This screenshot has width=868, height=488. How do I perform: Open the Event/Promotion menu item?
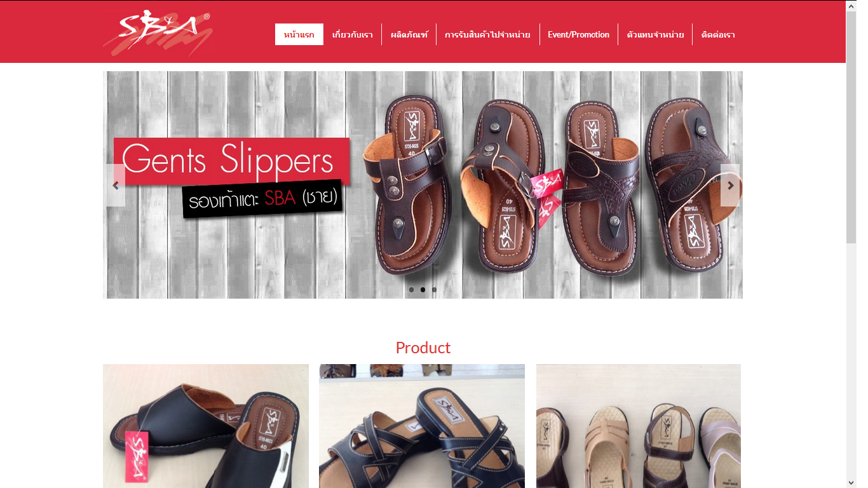[579, 34]
